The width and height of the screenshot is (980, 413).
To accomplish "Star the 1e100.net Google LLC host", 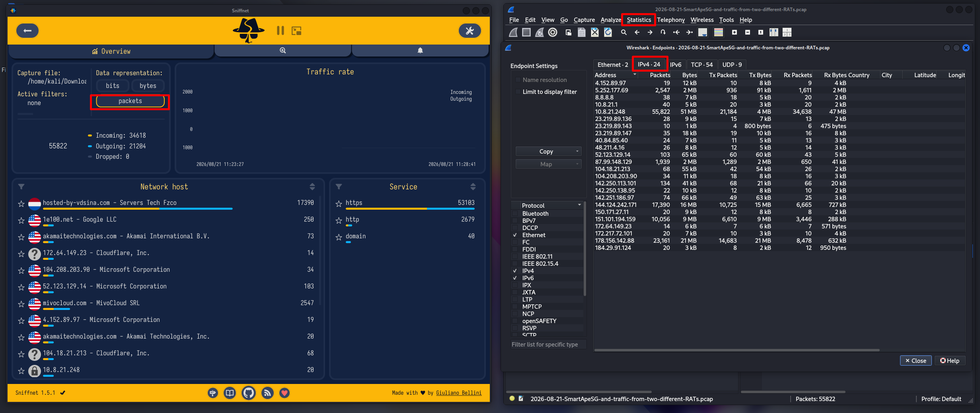I will point(21,220).
